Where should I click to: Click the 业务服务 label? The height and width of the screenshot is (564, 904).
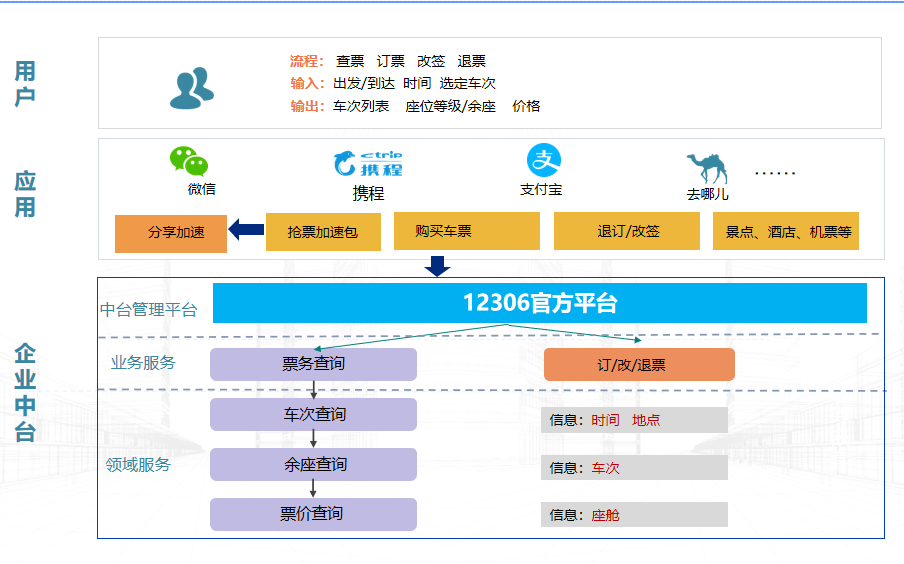coord(143,363)
